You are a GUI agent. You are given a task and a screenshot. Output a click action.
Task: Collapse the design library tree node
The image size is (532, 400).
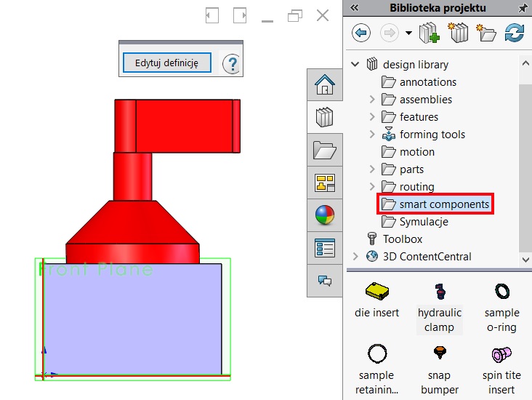coord(355,64)
